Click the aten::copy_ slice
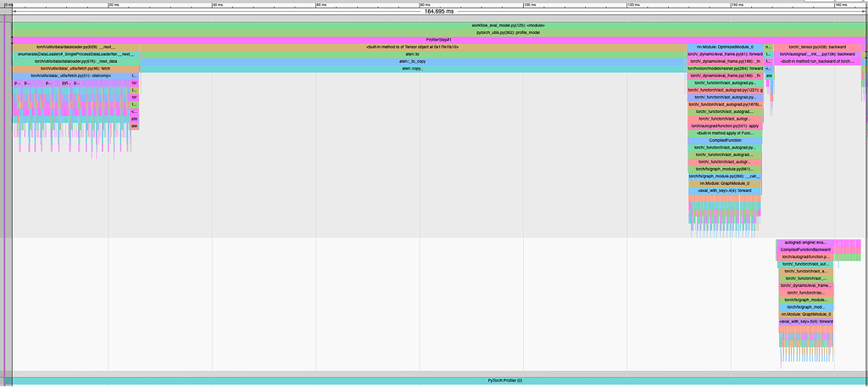This screenshot has height=387, width=868. (412, 68)
